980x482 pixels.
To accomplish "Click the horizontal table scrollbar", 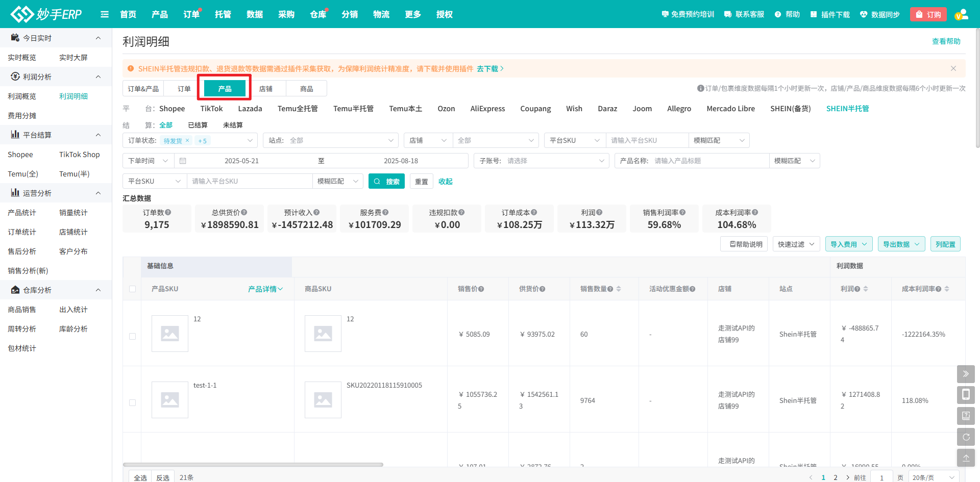I will coord(253,465).
